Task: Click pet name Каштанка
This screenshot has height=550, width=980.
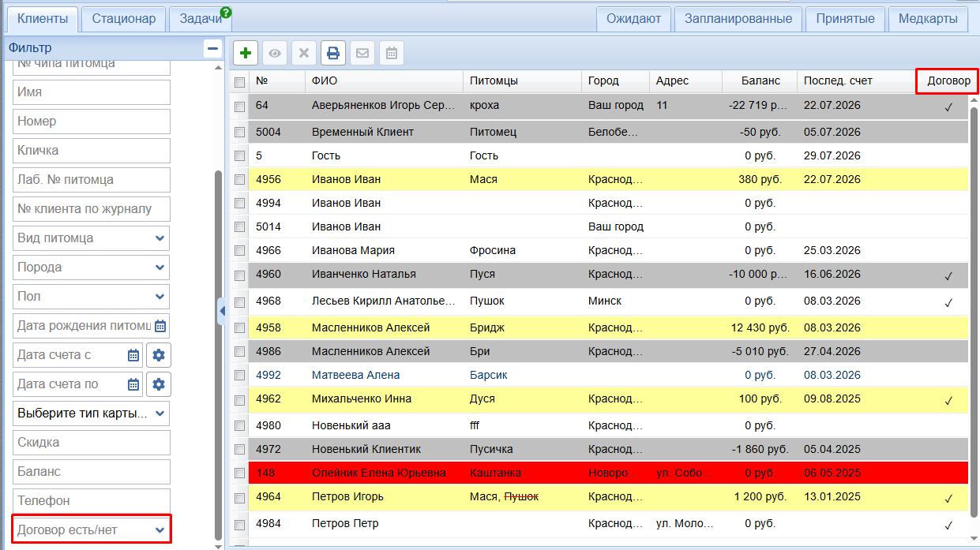Action: pyautogui.click(x=495, y=473)
